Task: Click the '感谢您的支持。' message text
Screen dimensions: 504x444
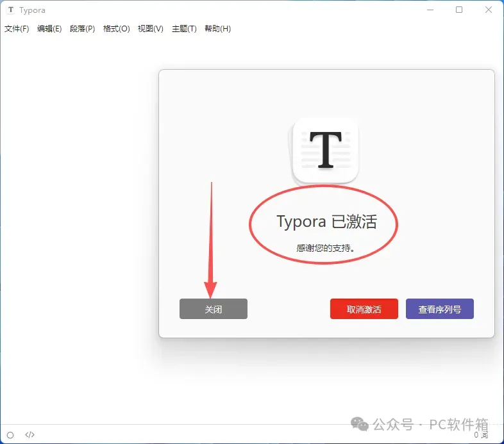Action: pyautogui.click(x=325, y=248)
